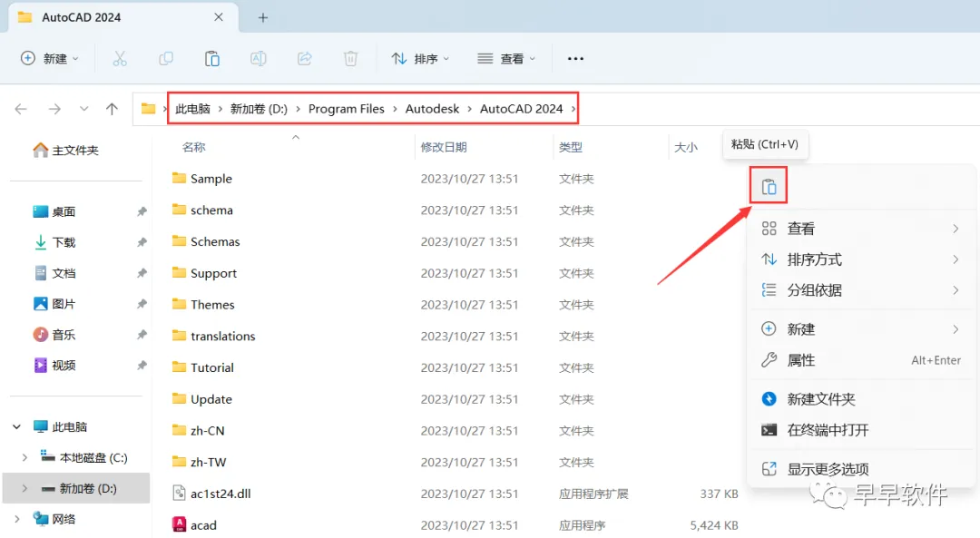Select the translations folder
This screenshot has height=538, width=980.
pyautogui.click(x=214, y=337)
